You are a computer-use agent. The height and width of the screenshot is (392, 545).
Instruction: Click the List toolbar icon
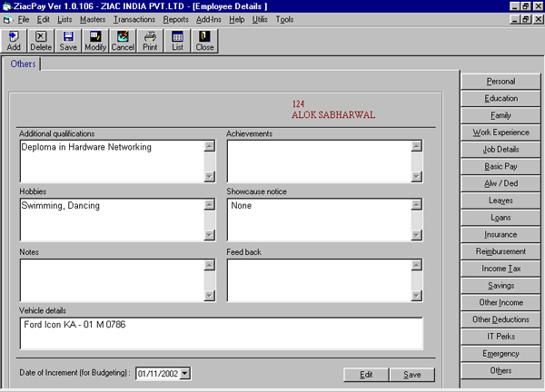pyautogui.click(x=177, y=41)
